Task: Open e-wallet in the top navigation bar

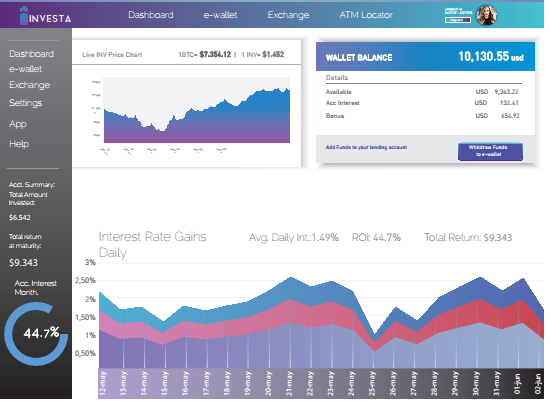Action: click(x=220, y=15)
